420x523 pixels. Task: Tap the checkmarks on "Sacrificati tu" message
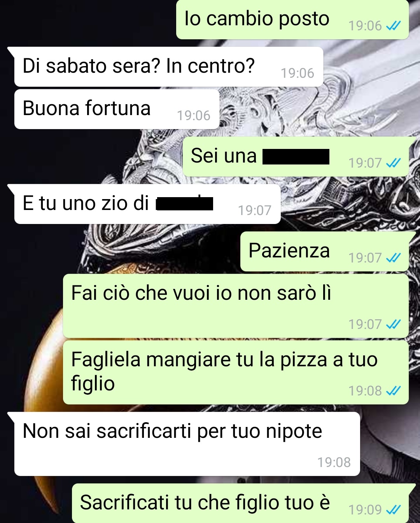click(x=393, y=509)
